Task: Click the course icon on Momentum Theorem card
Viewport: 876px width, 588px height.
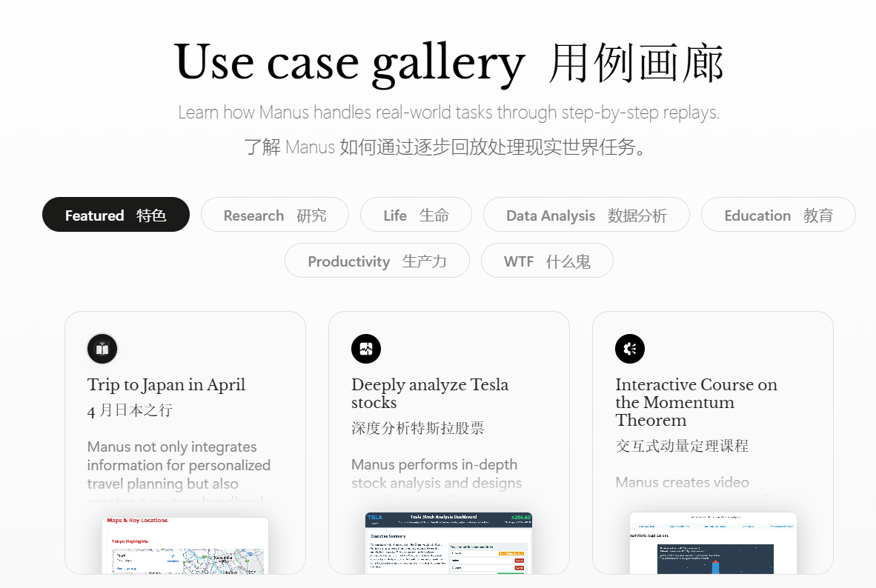Action: (630, 349)
